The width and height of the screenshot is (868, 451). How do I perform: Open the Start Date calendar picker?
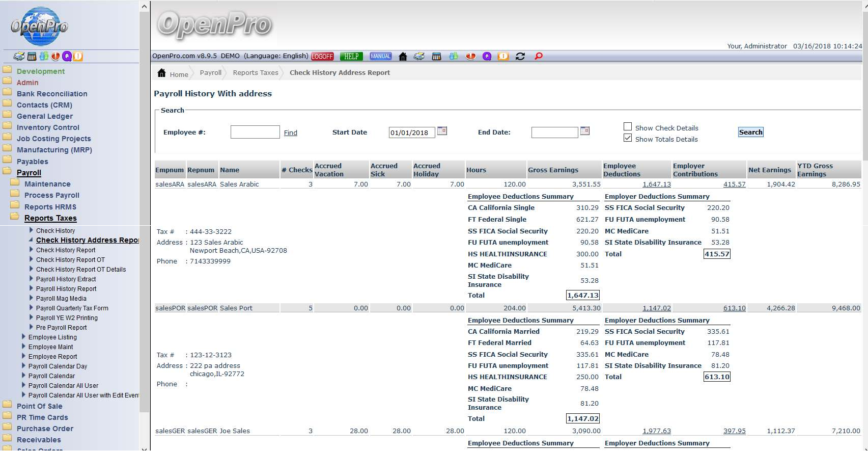click(x=442, y=131)
